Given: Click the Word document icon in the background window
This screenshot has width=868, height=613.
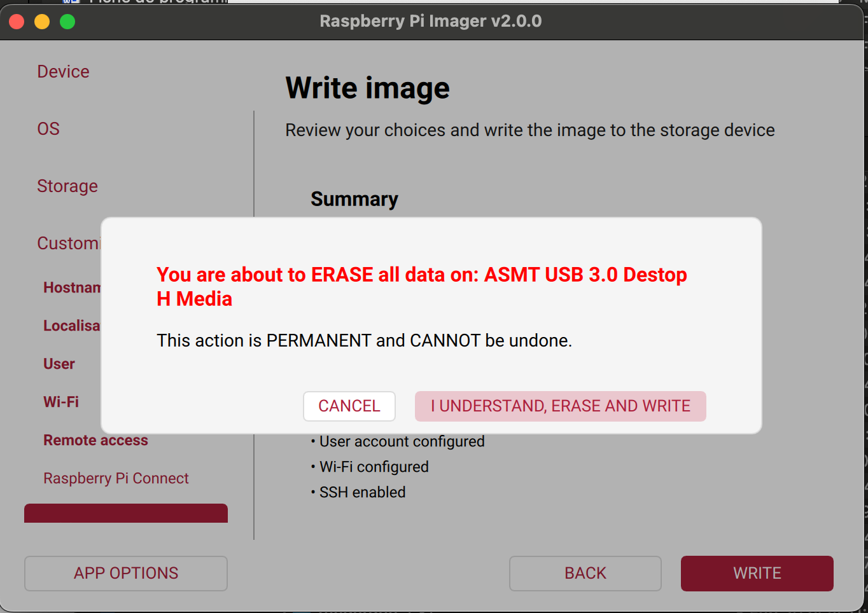Looking at the screenshot, I should [70, 3].
